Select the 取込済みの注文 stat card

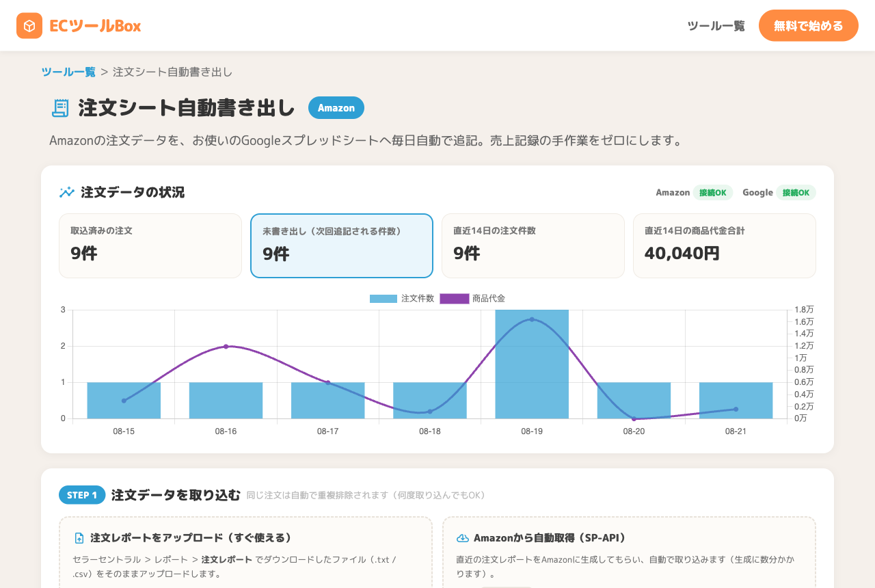150,246
